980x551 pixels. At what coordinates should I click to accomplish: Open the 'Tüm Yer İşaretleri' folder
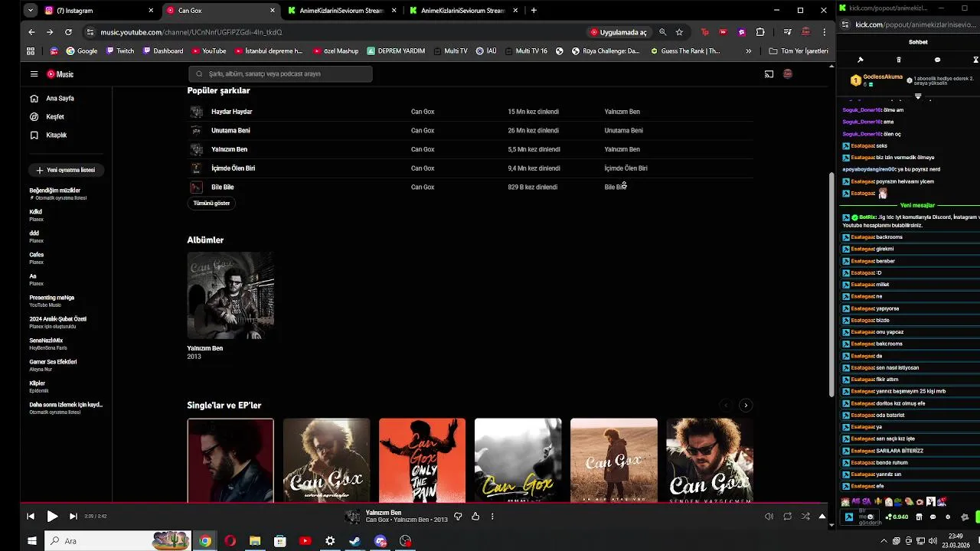(x=799, y=51)
